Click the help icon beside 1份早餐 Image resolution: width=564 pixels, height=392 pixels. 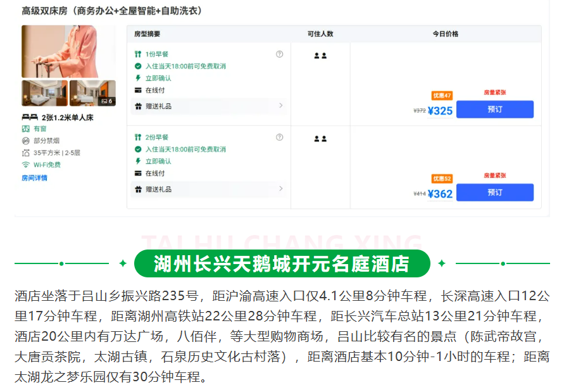(x=279, y=54)
